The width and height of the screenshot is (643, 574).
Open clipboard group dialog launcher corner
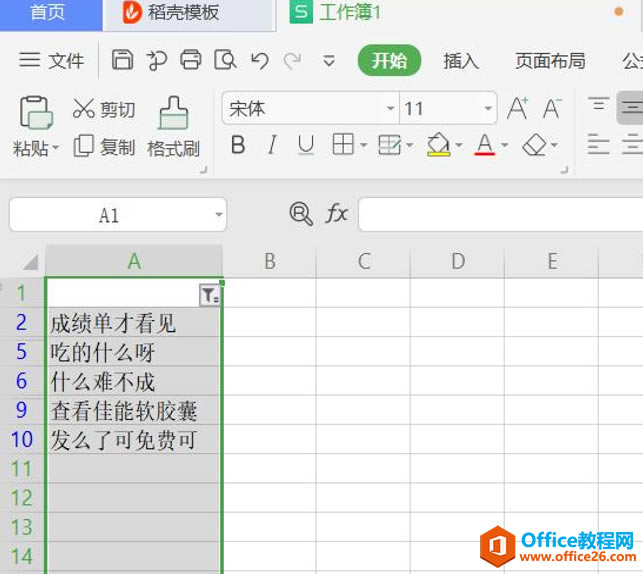click(203, 169)
